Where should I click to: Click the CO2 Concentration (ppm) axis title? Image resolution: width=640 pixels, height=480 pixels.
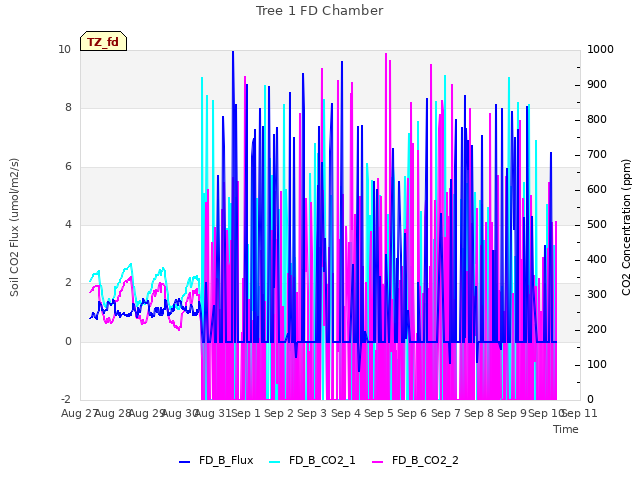(x=626, y=227)
